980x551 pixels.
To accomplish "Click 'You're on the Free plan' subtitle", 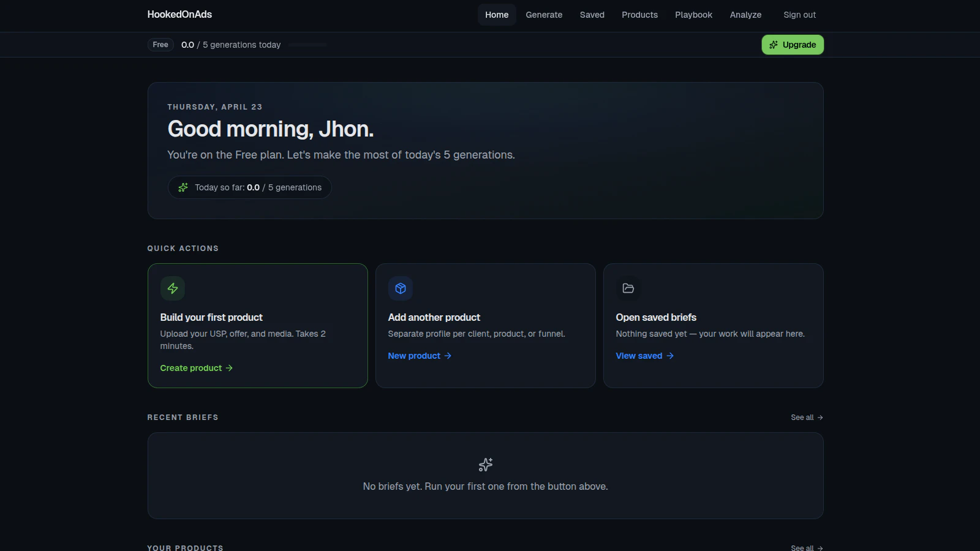I will (x=341, y=155).
